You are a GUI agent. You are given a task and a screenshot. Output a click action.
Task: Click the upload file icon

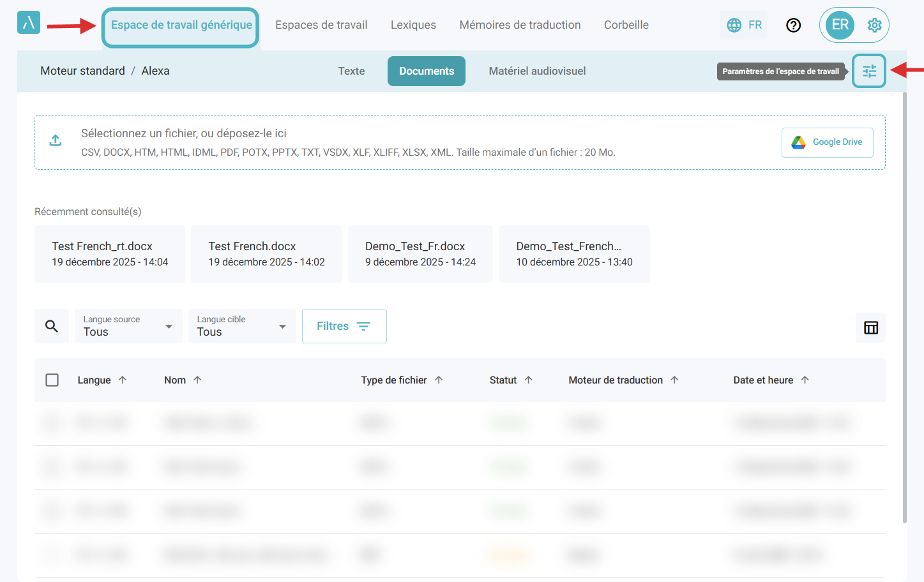click(x=56, y=140)
